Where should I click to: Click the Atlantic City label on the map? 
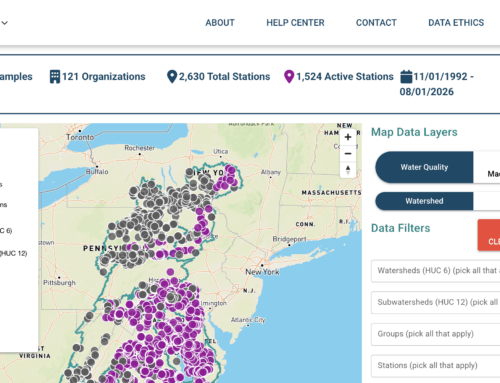(x=248, y=320)
